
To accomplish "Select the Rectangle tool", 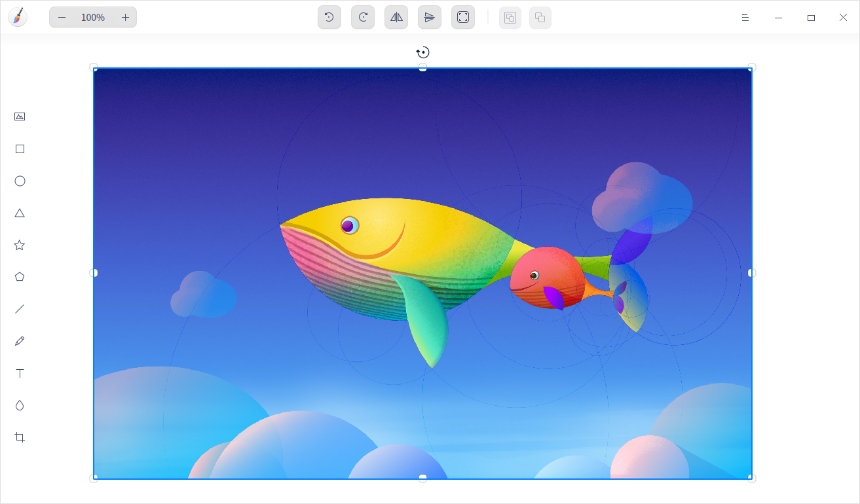I will [20, 149].
